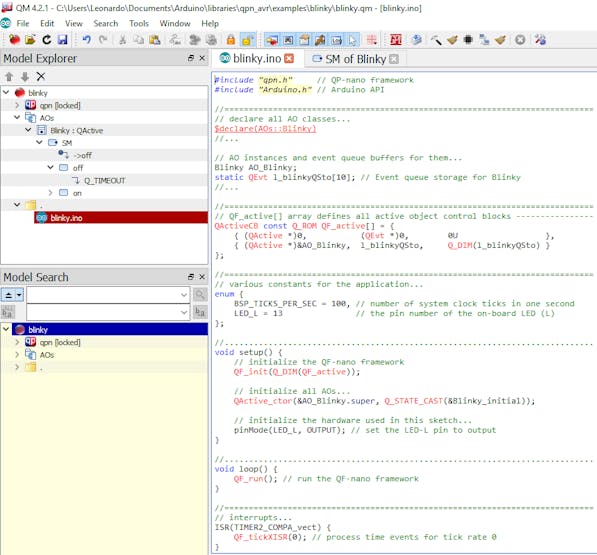Click the red Generate Code icon
This screenshot has width=597, height=555.
396,40
